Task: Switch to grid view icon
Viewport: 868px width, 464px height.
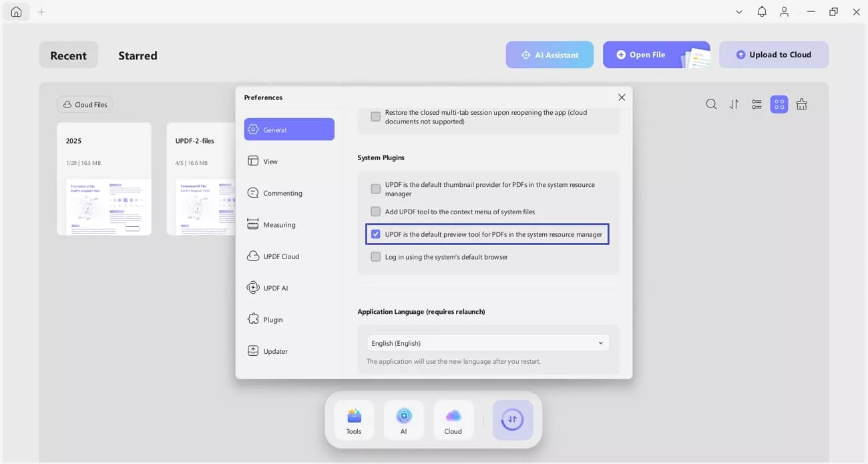Action: tap(779, 104)
